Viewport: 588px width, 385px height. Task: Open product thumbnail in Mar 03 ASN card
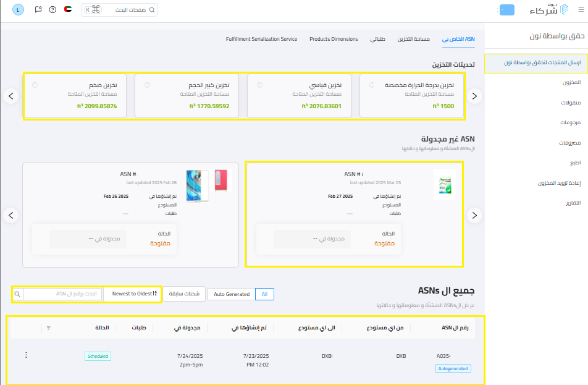click(x=445, y=185)
